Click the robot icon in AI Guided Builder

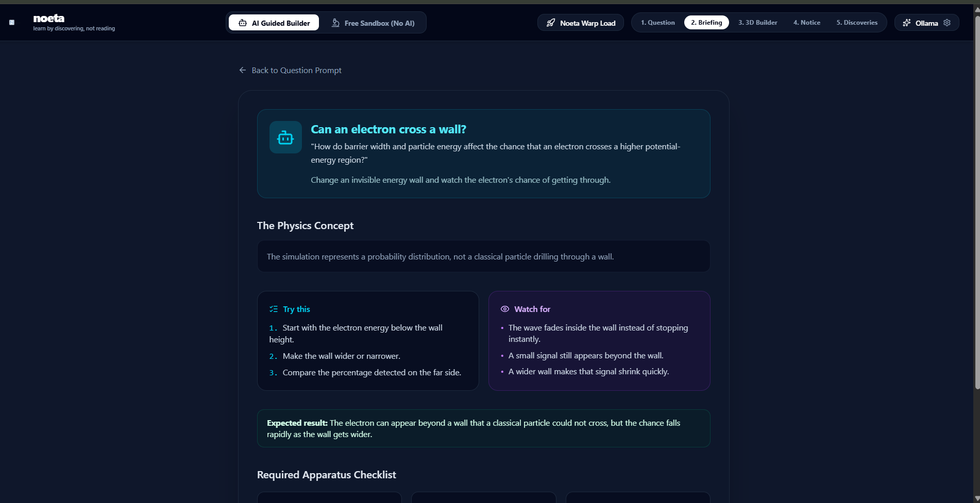coord(243,23)
